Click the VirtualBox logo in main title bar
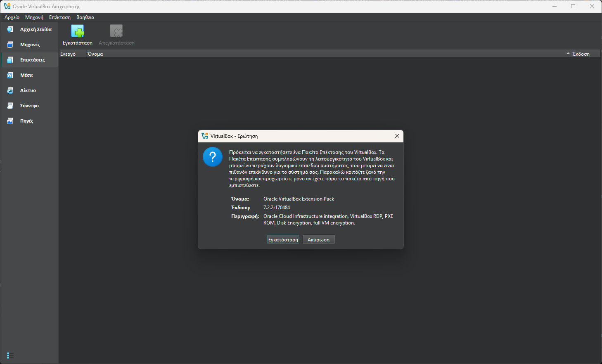 [7, 6]
